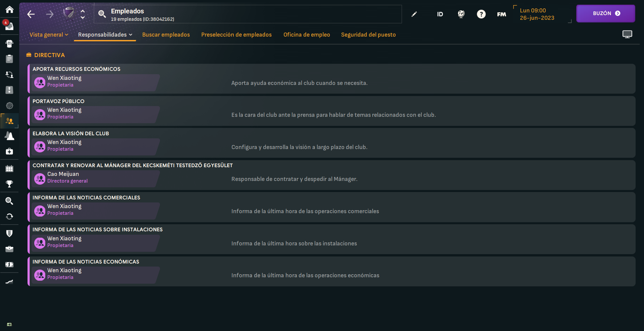Image resolution: width=644 pixels, height=331 pixels.
Task: Click the pencil edit icon
Action: [414, 14]
